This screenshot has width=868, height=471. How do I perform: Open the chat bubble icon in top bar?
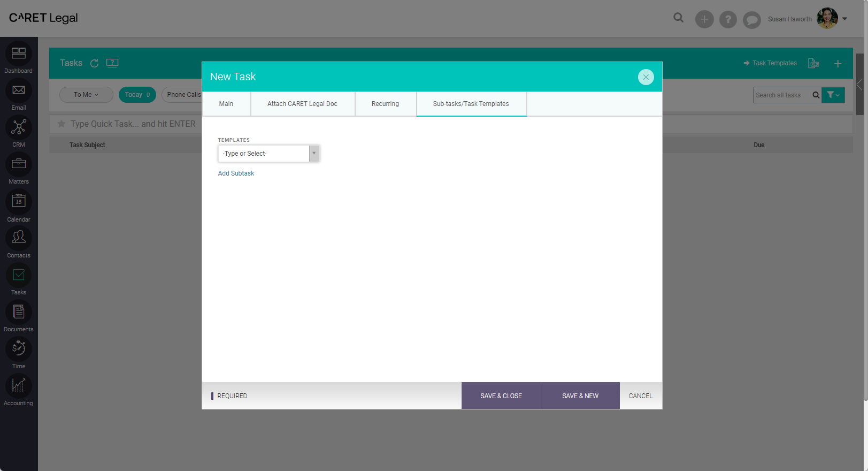click(x=751, y=20)
